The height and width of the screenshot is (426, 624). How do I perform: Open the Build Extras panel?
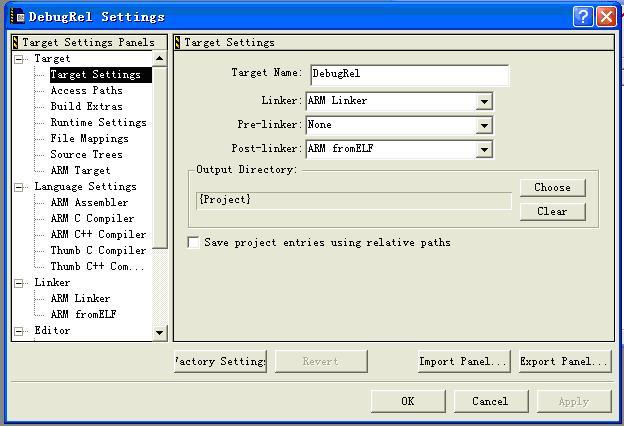[x=86, y=107]
